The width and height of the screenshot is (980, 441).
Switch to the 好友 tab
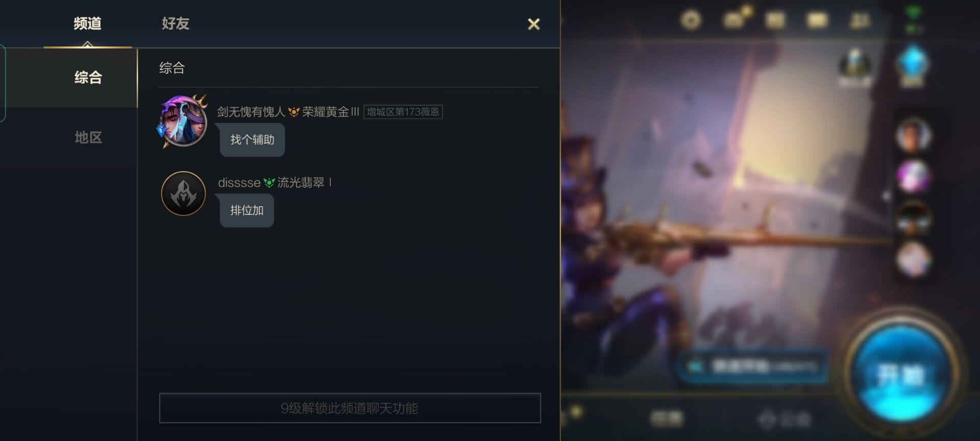point(175,23)
